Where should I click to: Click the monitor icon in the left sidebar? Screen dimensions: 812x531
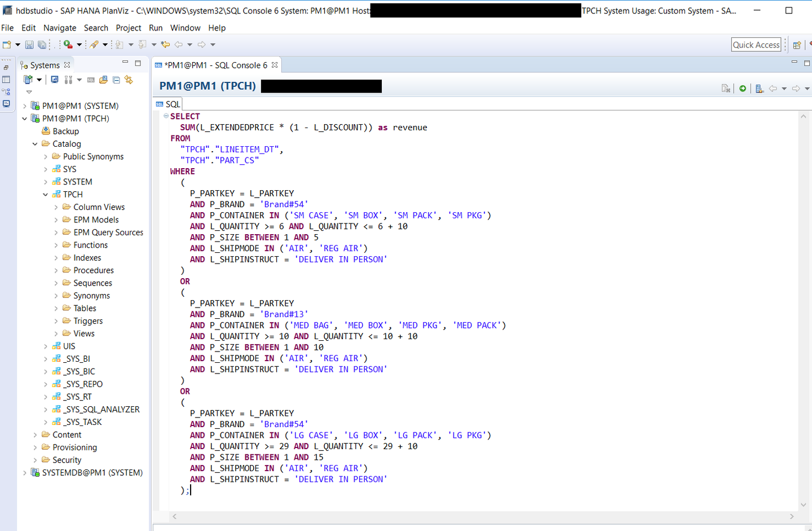point(6,104)
